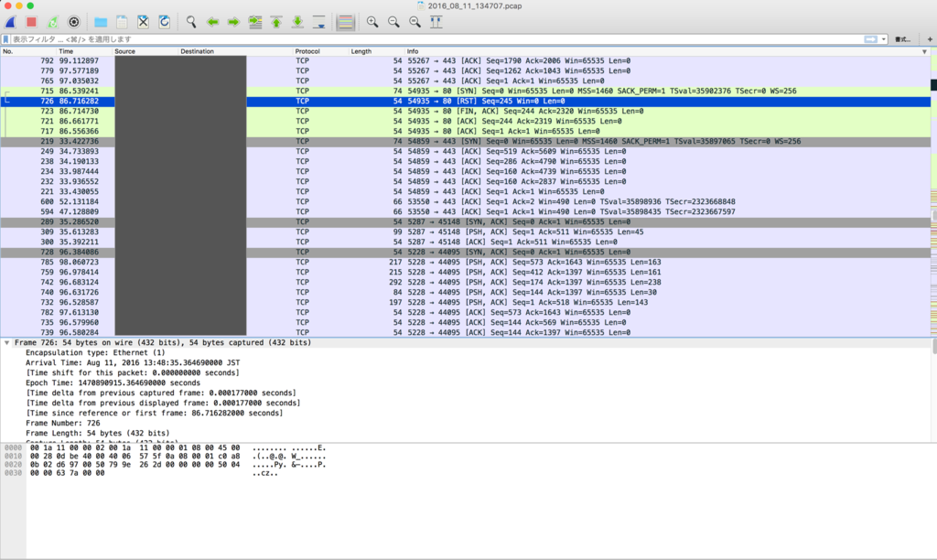Toggle auto-scroll to latest packet

[x=319, y=22]
